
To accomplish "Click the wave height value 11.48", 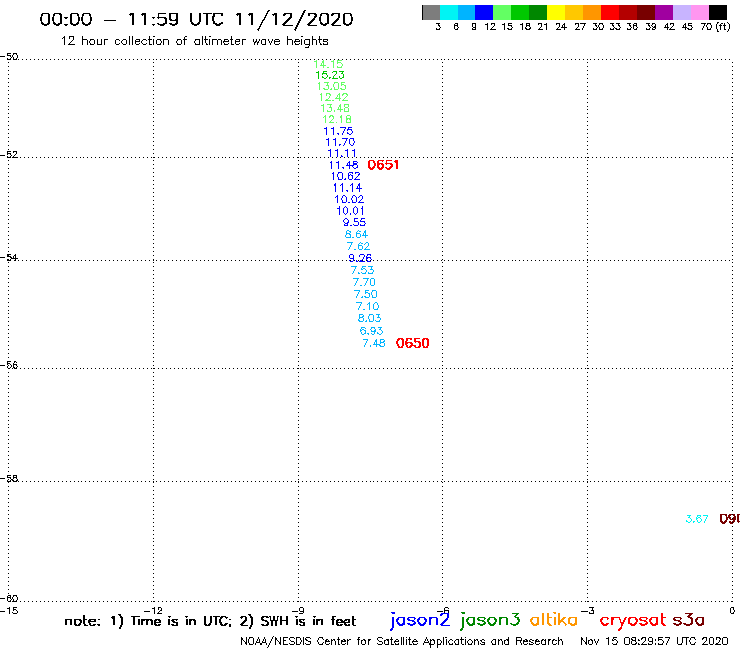I will 344,165.
